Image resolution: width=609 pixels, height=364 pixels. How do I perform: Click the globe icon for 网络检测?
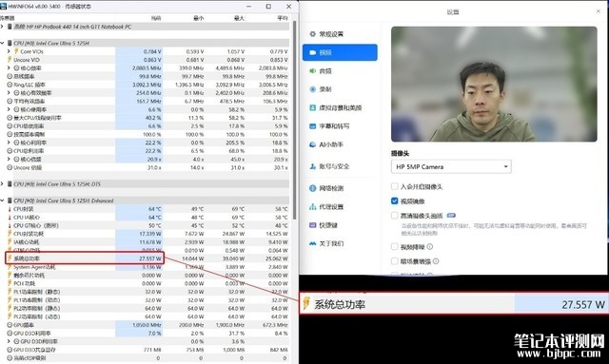click(x=313, y=188)
